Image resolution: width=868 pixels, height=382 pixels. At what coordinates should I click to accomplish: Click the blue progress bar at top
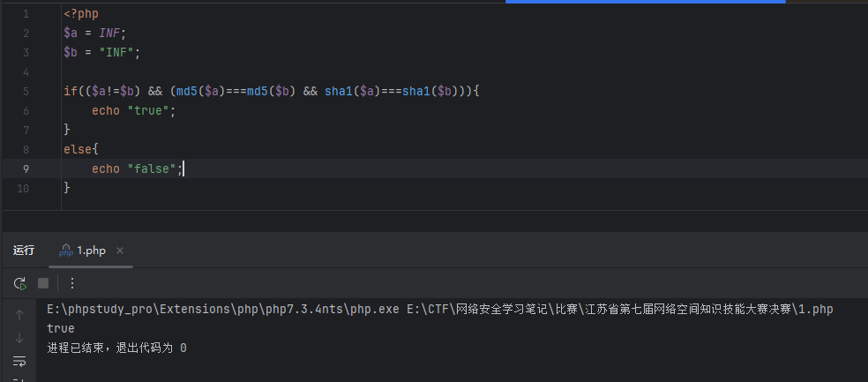point(645,2)
